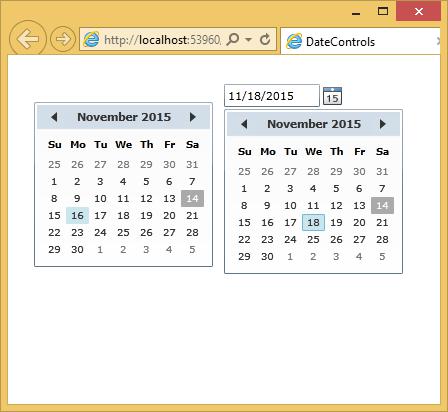Select day 12 in the left calendar
Viewport: 448px width, 412px height.
click(x=146, y=198)
